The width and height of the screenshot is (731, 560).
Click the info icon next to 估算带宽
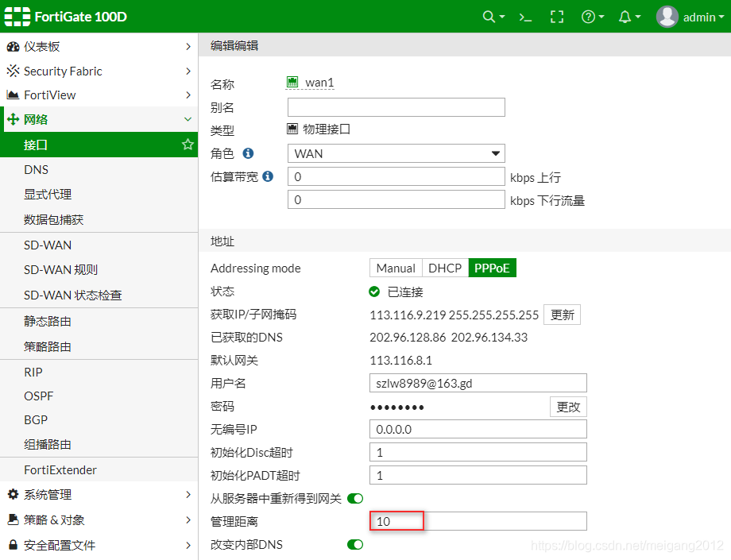click(268, 176)
